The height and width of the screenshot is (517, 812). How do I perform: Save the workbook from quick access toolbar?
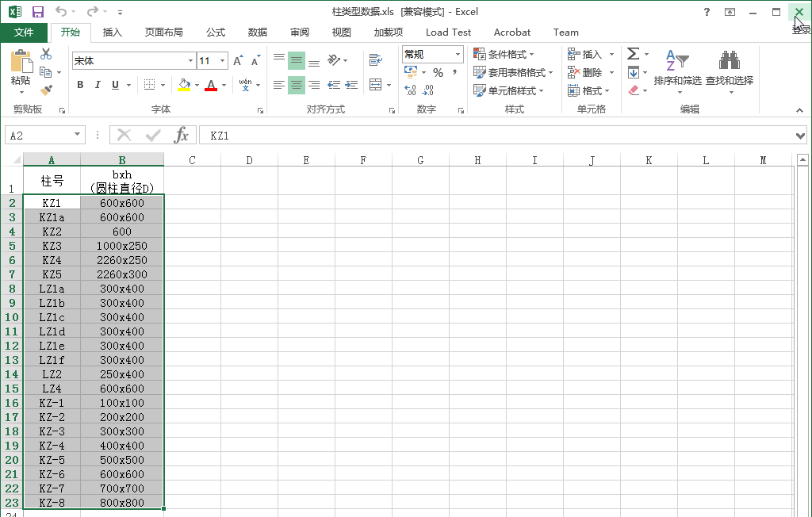tap(38, 12)
